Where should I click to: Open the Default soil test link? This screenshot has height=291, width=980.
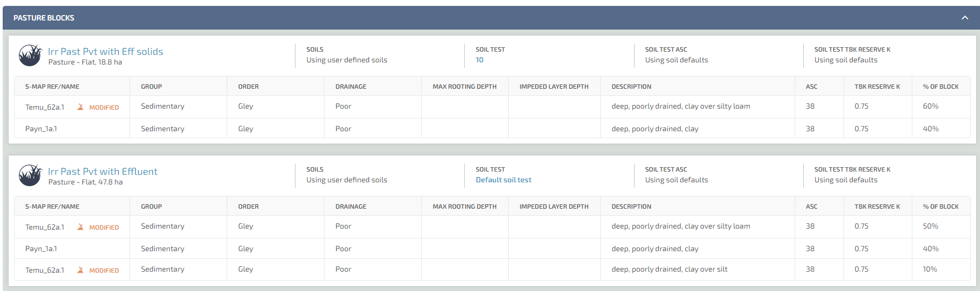[503, 180]
